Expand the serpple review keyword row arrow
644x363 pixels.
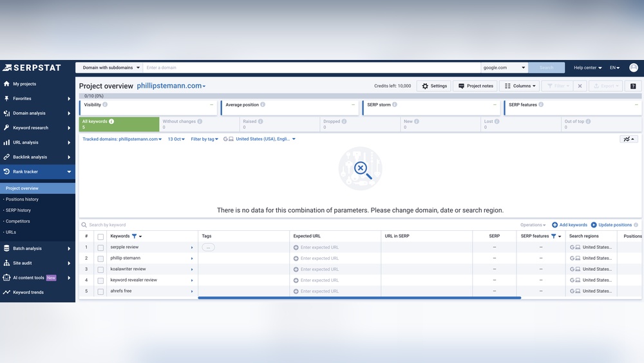coord(192,248)
